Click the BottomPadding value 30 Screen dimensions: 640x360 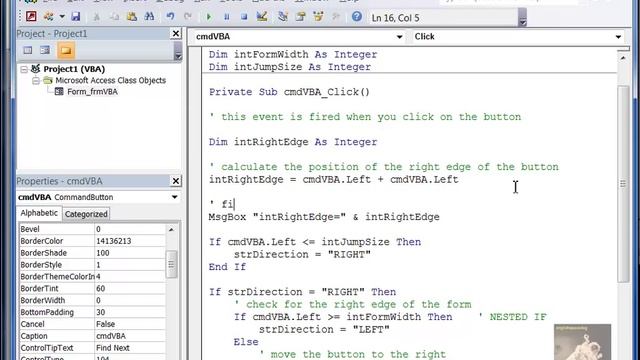tap(100, 312)
